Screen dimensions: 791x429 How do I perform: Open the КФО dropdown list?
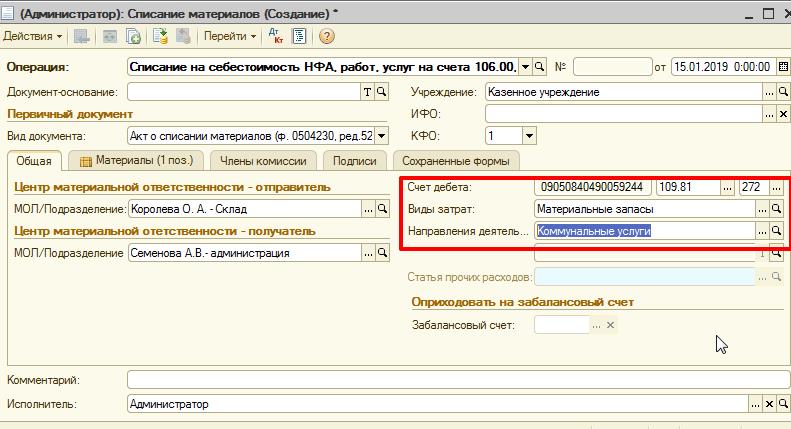(x=529, y=136)
